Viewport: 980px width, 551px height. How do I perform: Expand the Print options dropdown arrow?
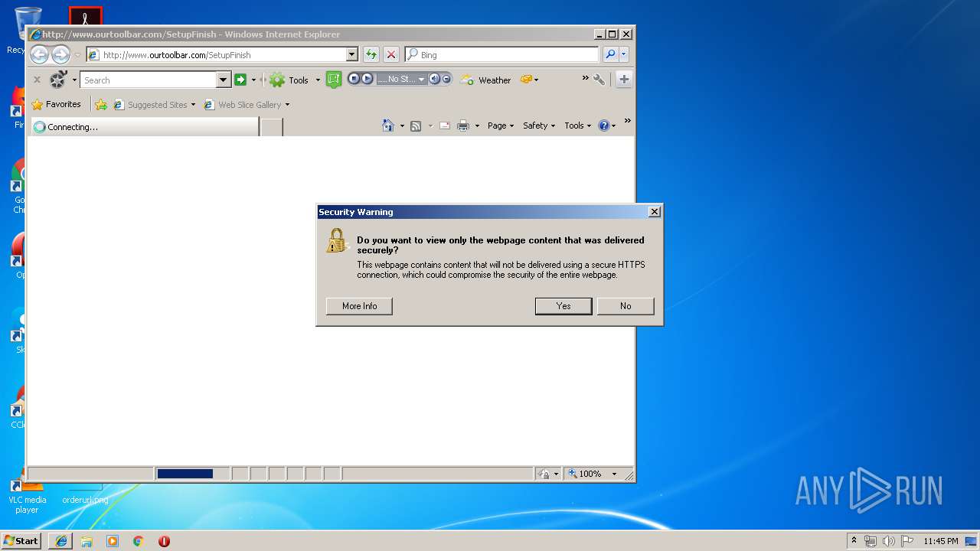(477, 126)
